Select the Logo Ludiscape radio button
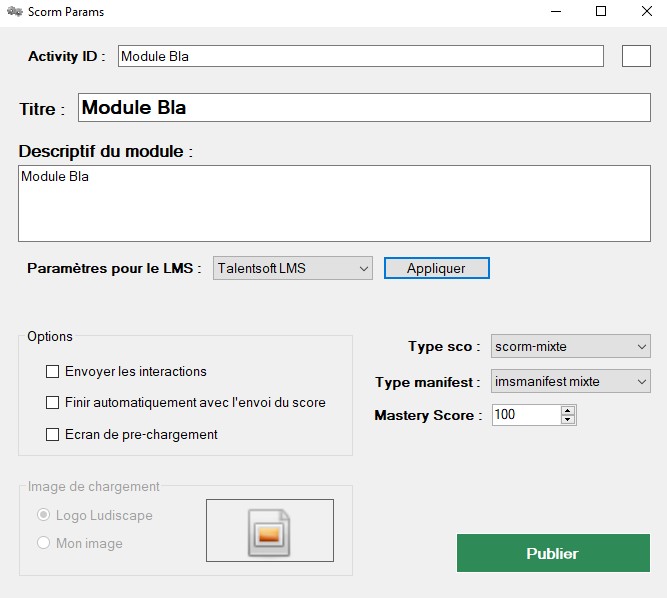The image size is (667, 598). pos(44,515)
